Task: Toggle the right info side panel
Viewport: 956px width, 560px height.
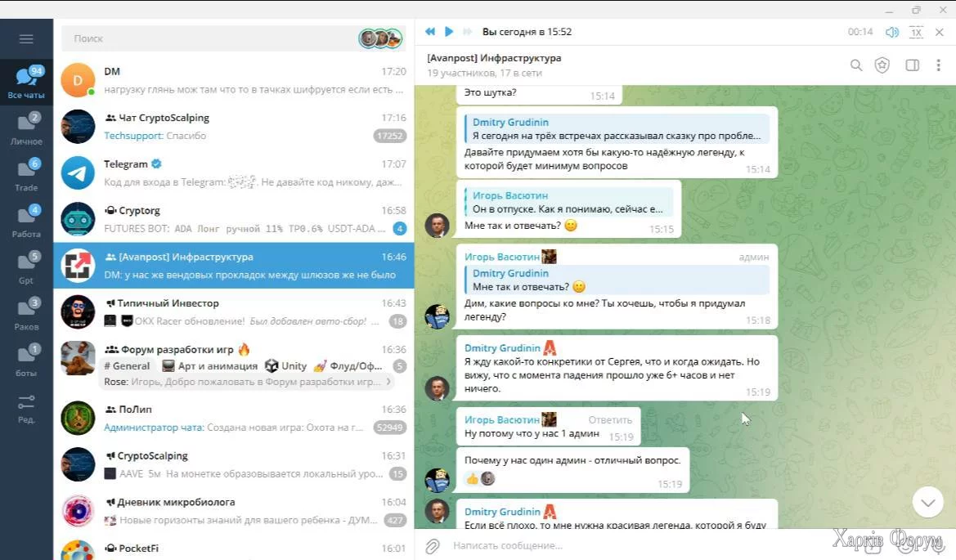Action: click(x=912, y=65)
